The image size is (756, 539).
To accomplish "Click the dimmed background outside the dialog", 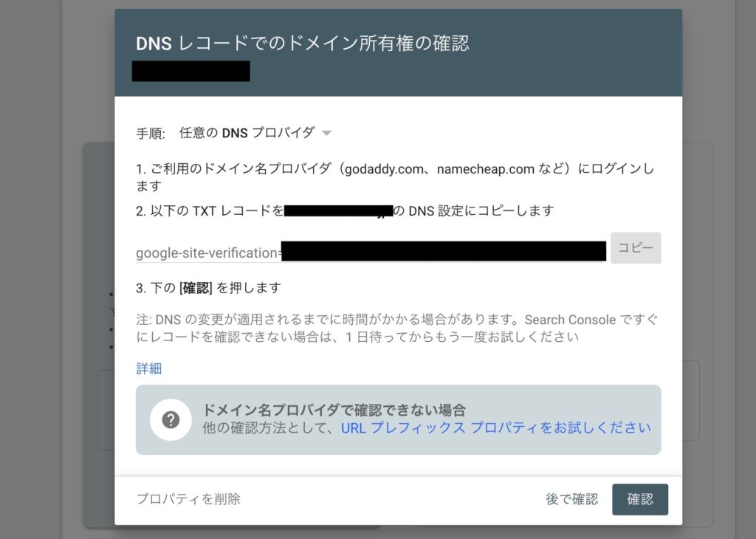I will pyautogui.click(x=44, y=295).
